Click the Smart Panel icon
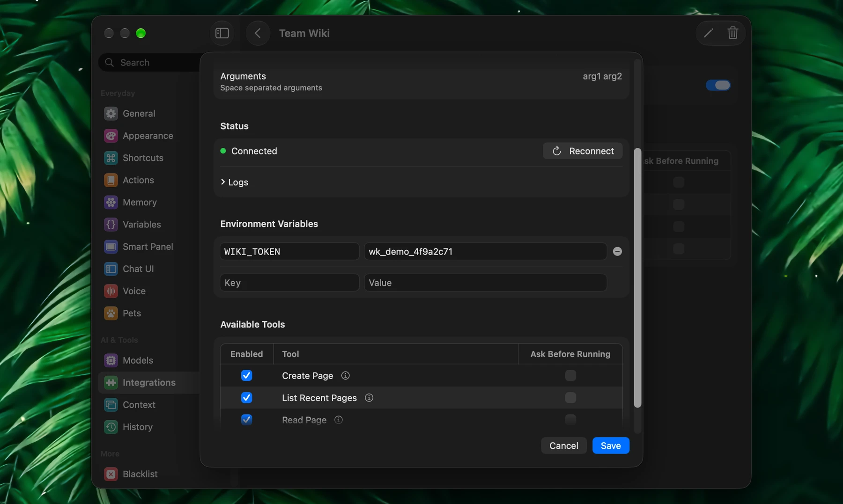 pyautogui.click(x=111, y=247)
